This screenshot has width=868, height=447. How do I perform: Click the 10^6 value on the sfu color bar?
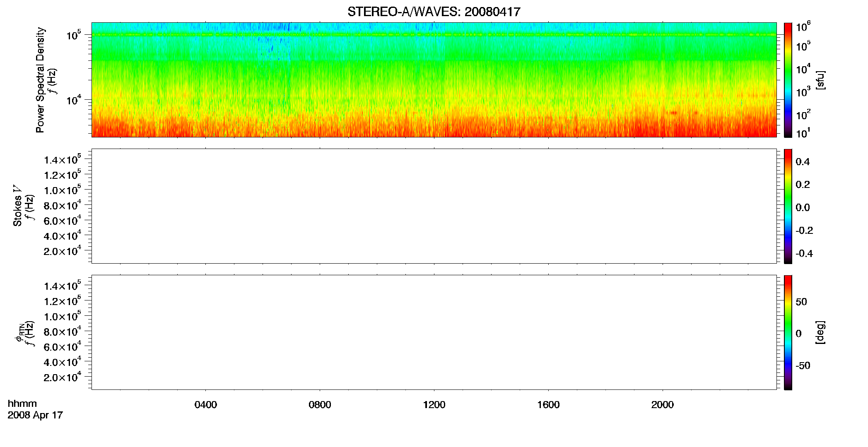coord(803,27)
